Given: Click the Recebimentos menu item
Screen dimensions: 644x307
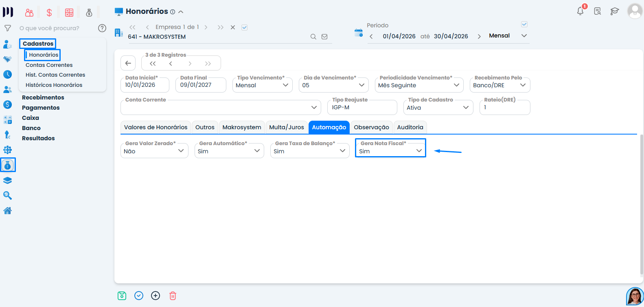Looking at the screenshot, I should [43, 97].
